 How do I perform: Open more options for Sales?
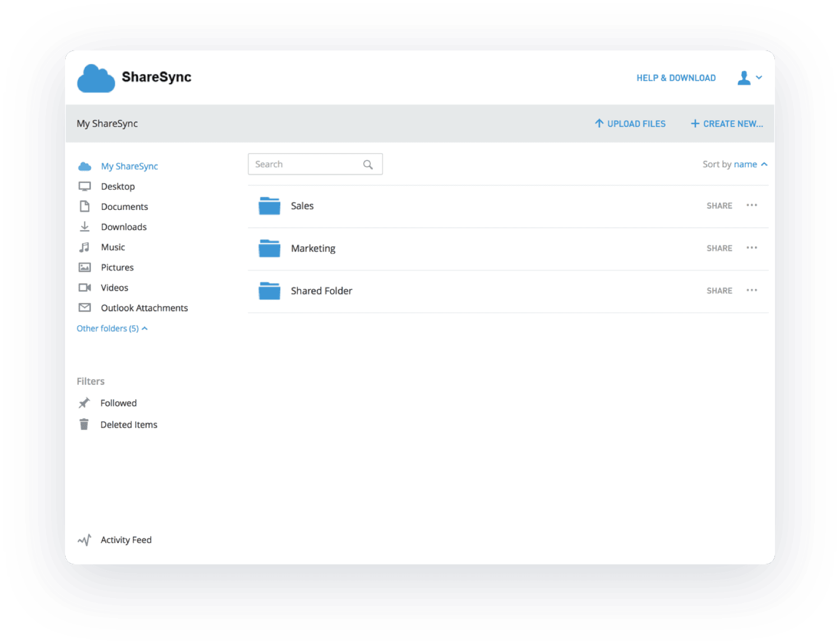point(752,205)
